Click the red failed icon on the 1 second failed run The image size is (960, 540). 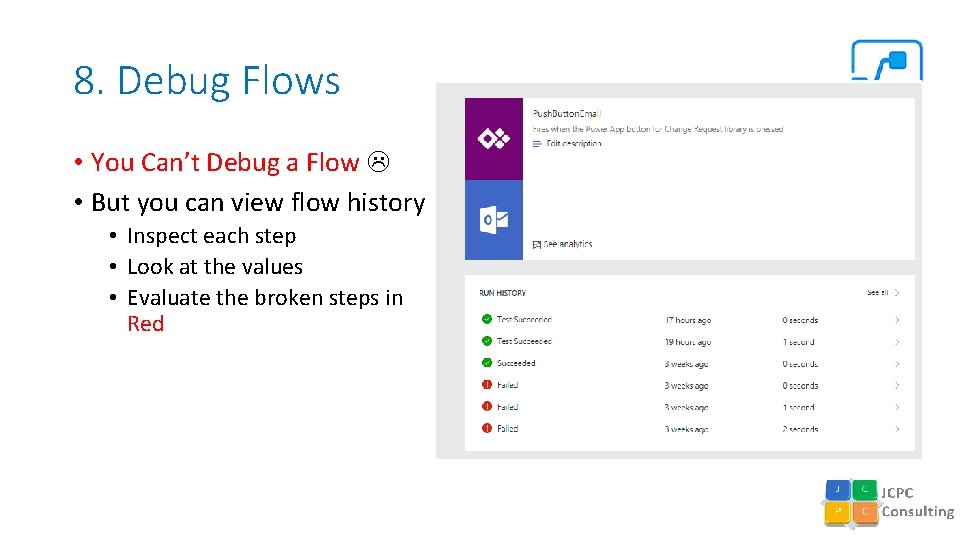[x=487, y=407]
